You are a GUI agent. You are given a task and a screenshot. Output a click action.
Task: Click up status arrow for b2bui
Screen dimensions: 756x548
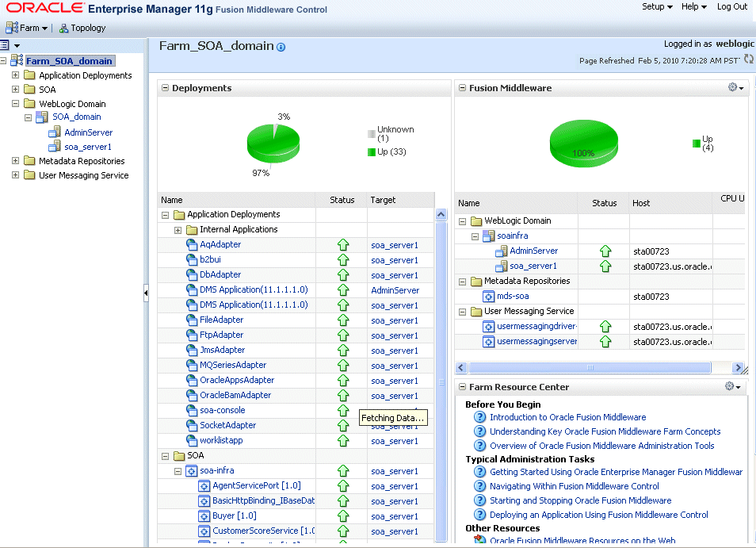pos(343,260)
